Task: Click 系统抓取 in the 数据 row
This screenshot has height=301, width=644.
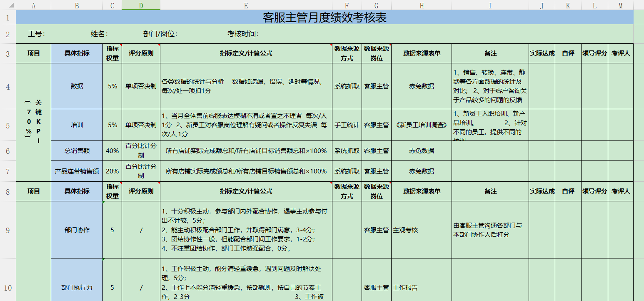Action: [347, 86]
